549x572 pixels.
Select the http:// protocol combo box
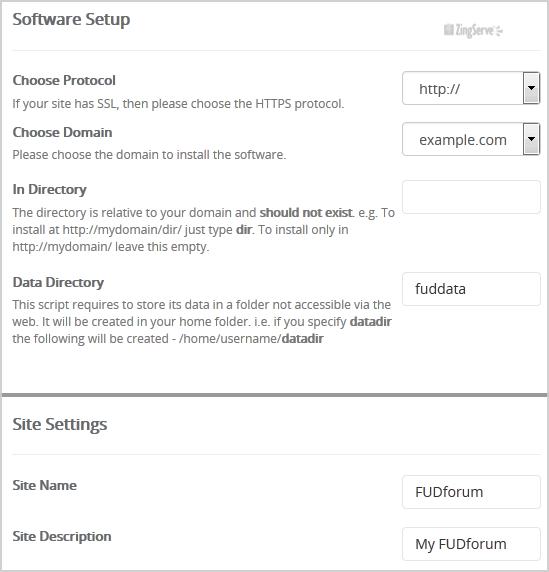471,88
